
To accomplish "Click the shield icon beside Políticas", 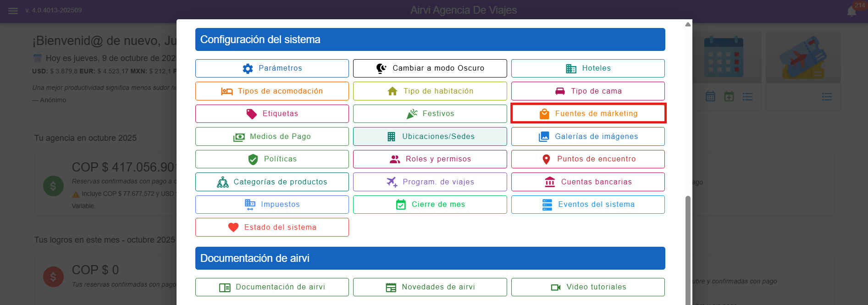I will (253, 159).
